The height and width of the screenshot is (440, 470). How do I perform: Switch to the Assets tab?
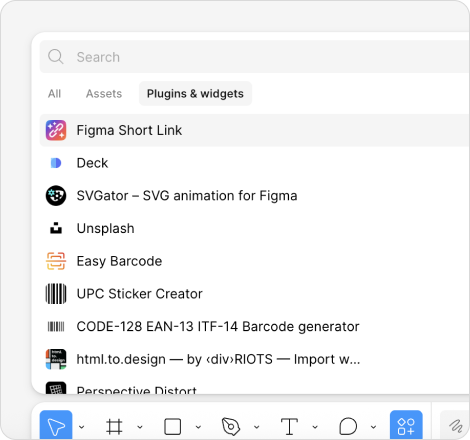104,94
